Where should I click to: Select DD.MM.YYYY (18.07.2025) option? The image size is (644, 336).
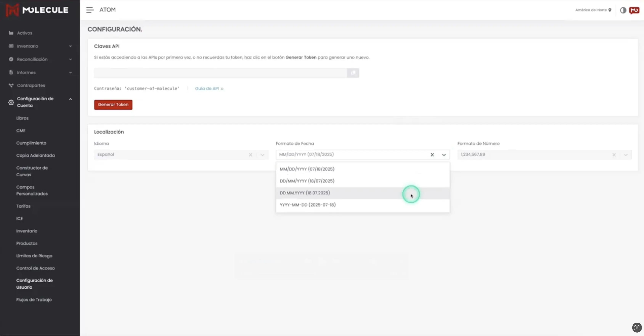305,193
